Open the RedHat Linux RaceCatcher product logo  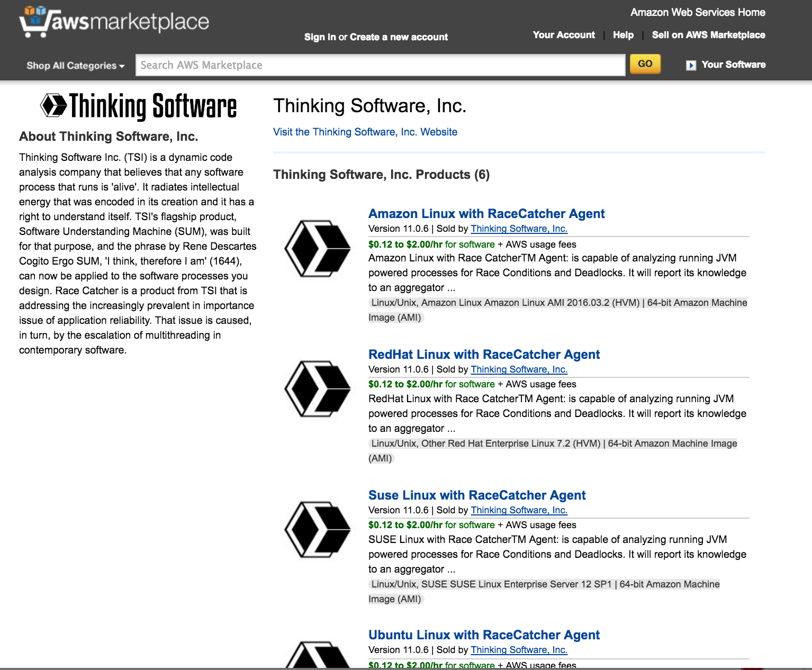pyautogui.click(x=318, y=390)
